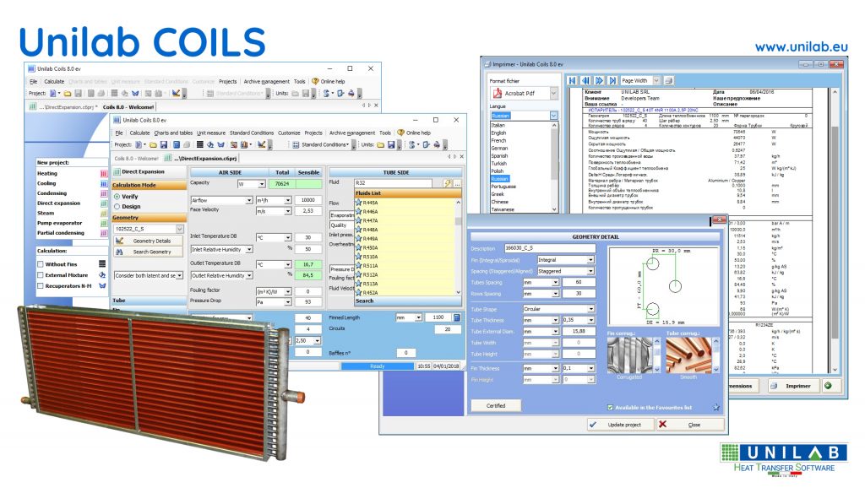Open Geometry Details via its panel icon
865x504 pixels.
pyautogui.click(x=118, y=241)
